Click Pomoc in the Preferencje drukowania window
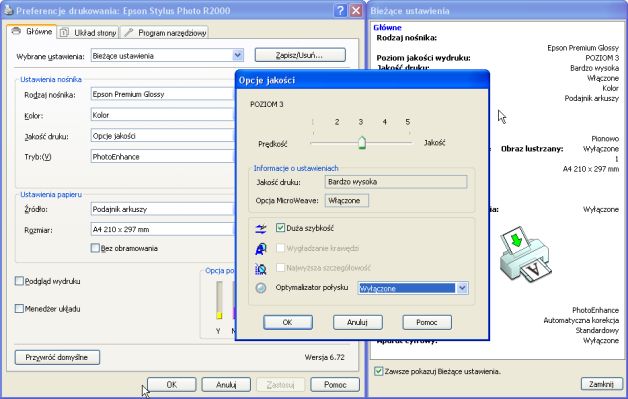The height and width of the screenshot is (399, 628). coord(335,385)
